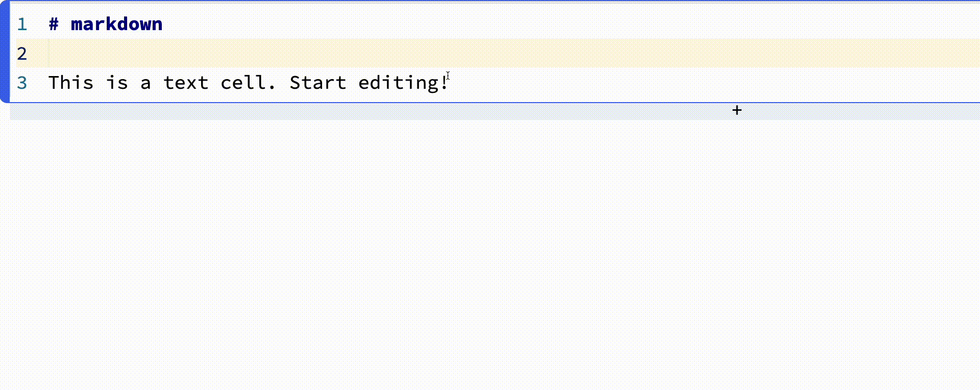
Task: Click line number 1 in the gutter
Action: click(x=22, y=24)
